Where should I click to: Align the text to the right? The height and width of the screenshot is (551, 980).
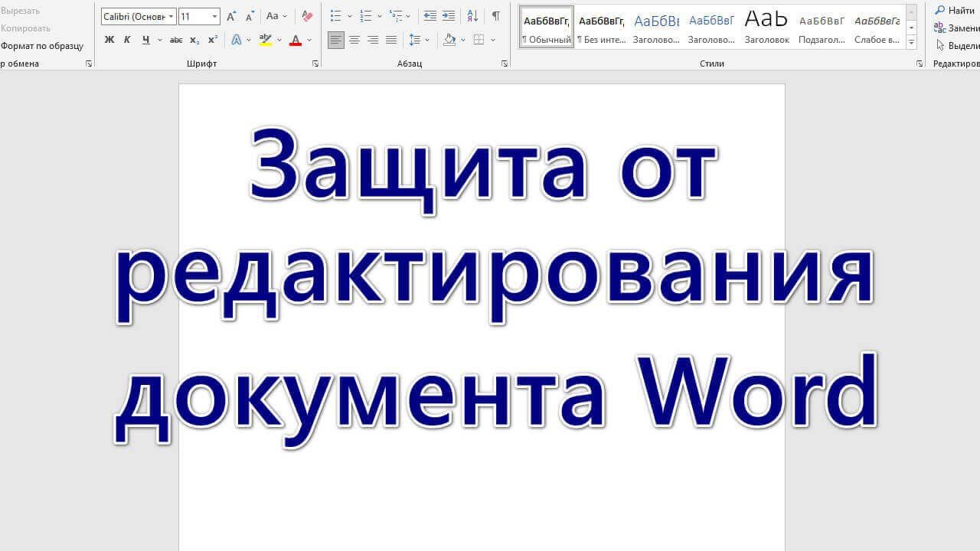(x=373, y=40)
